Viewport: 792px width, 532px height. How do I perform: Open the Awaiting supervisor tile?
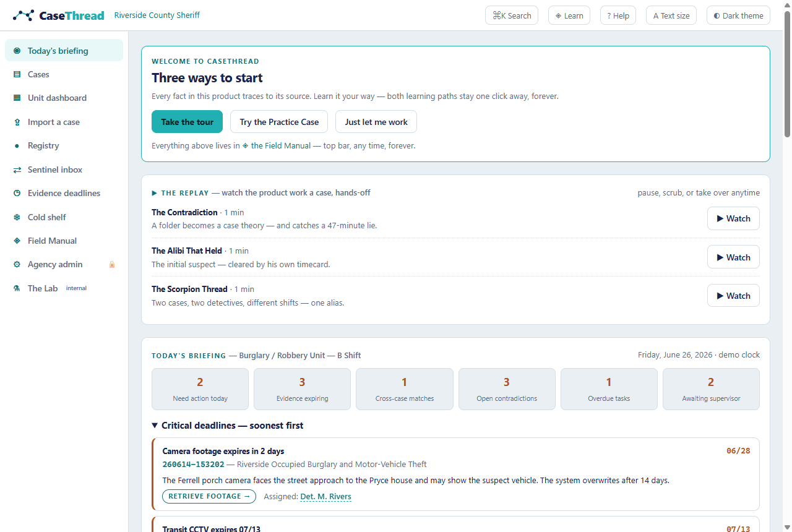point(711,389)
